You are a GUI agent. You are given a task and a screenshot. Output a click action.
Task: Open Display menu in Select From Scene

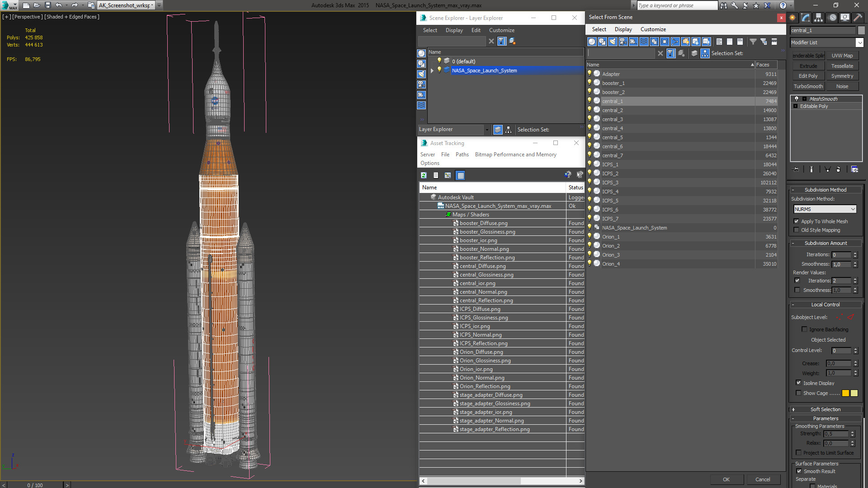pos(623,29)
